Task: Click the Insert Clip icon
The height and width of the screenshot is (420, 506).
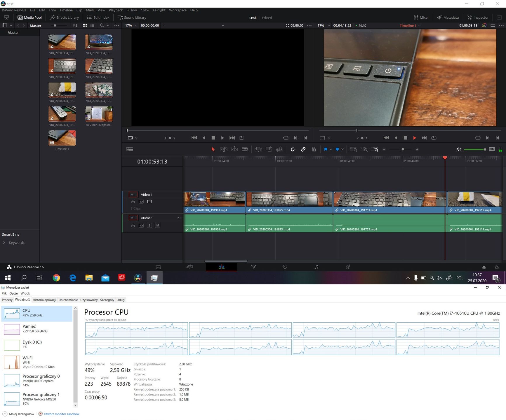Action: click(x=258, y=149)
